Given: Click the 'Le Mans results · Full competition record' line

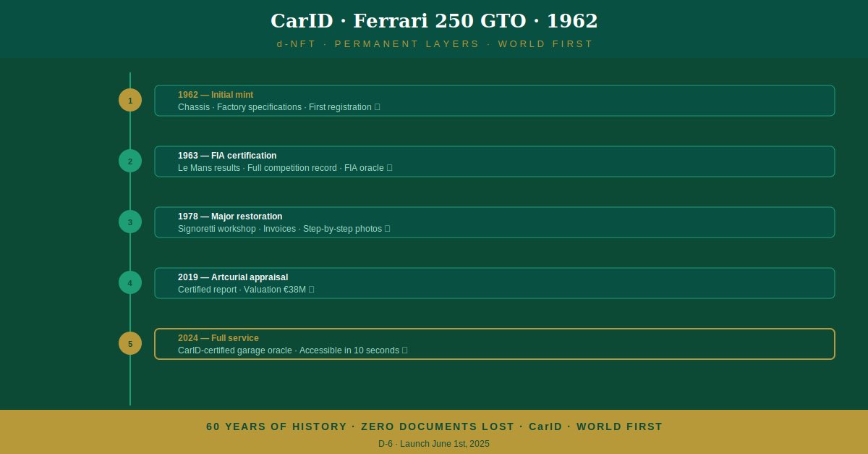Looking at the screenshot, I should [285, 168].
